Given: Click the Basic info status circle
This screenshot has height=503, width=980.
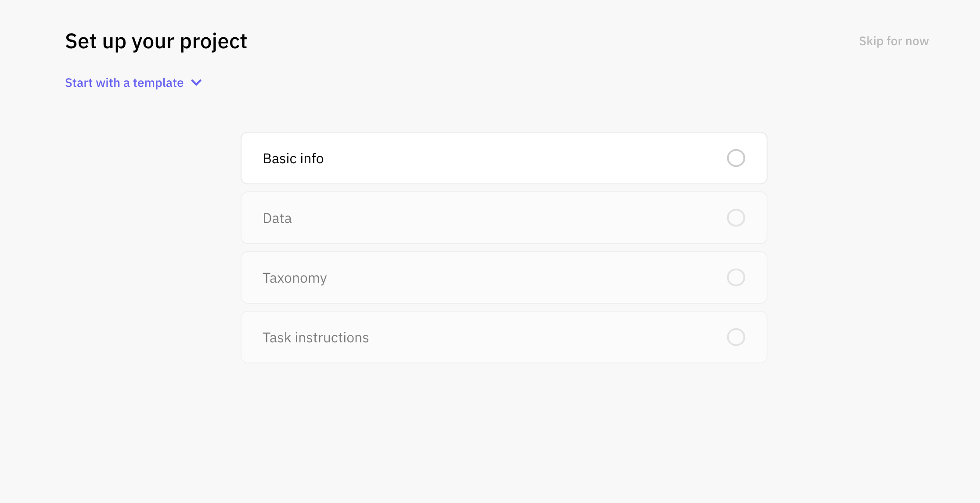Looking at the screenshot, I should pyautogui.click(x=736, y=158).
